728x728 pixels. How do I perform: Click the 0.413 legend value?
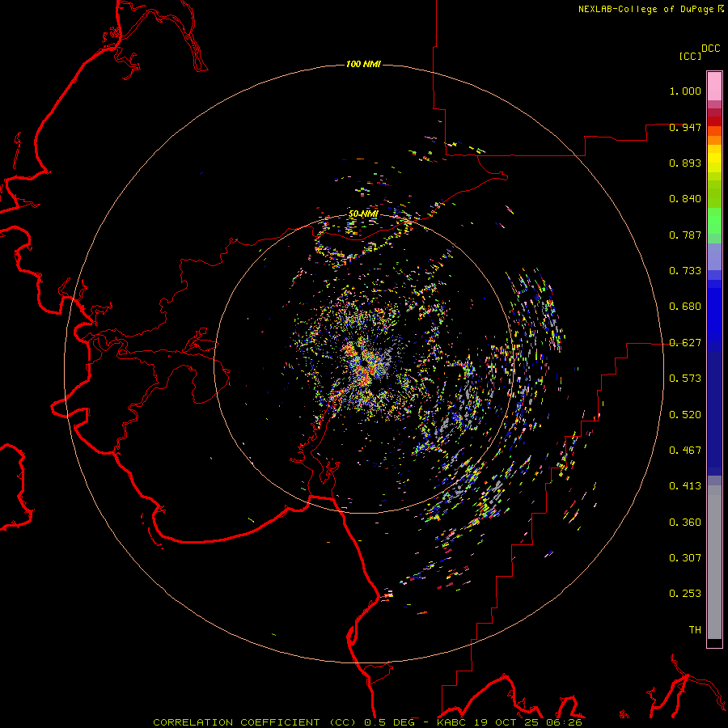click(x=685, y=486)
